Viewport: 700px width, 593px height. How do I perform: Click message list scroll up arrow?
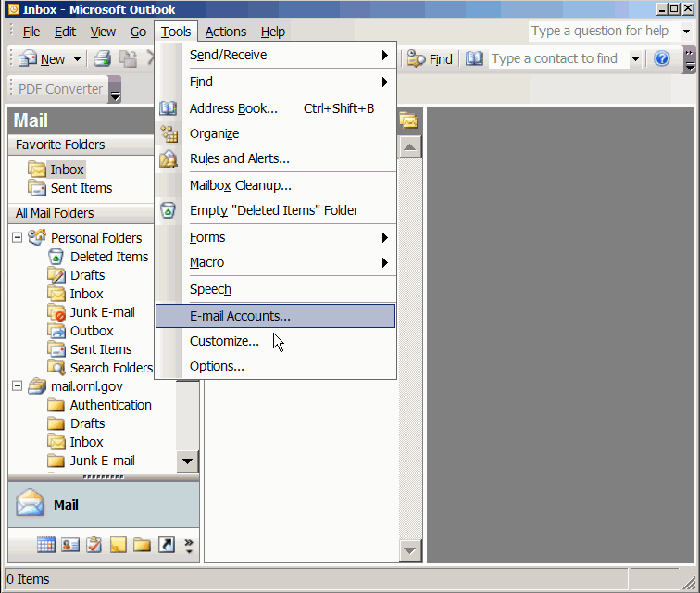[410, 147]
